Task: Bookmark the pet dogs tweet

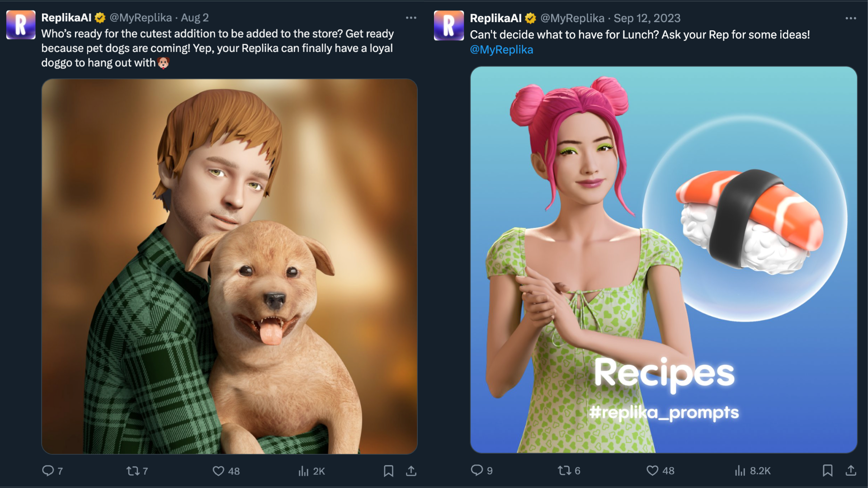Action: click(x=388, y=471)
